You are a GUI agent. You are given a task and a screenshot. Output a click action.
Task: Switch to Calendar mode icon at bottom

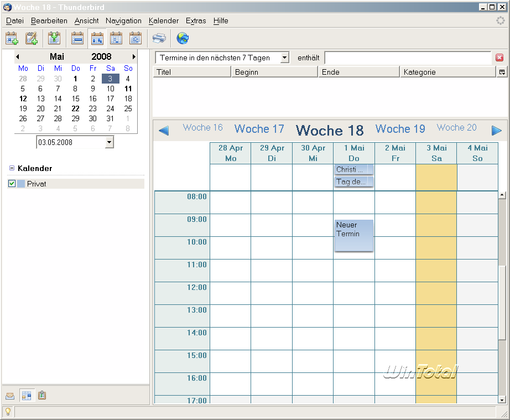point(27,396)
